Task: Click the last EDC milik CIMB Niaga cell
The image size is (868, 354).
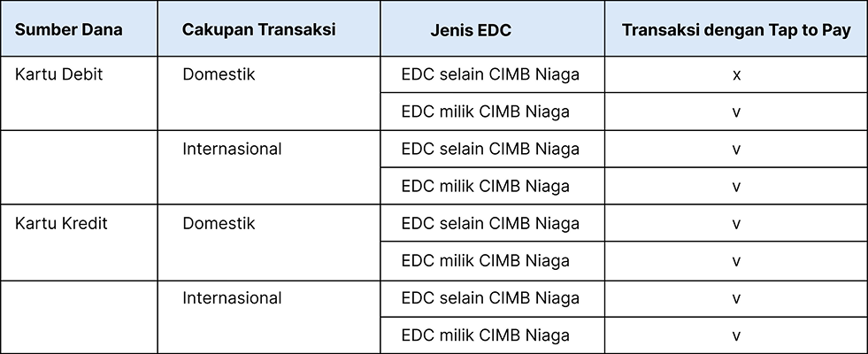Action: tap(485, 335)
